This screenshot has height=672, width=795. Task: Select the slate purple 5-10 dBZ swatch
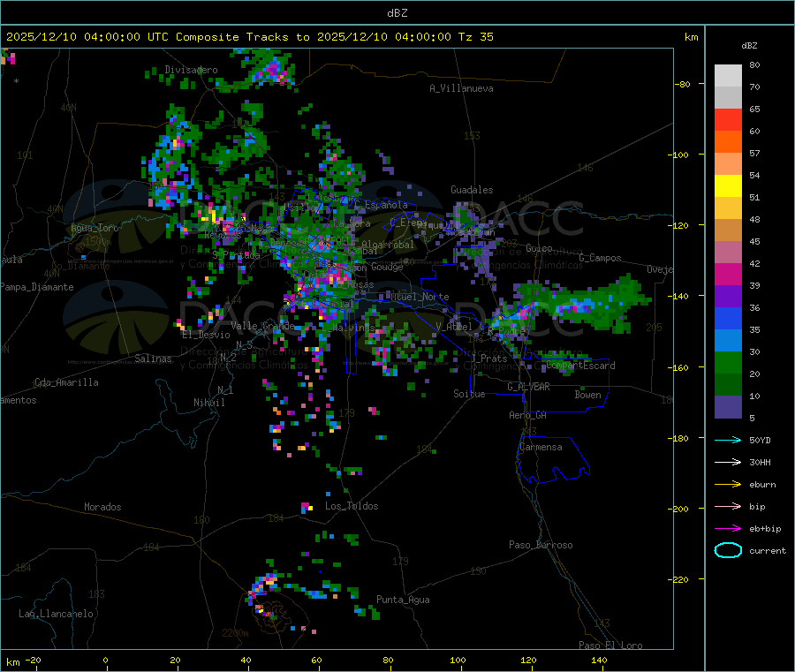coord(728,407)
